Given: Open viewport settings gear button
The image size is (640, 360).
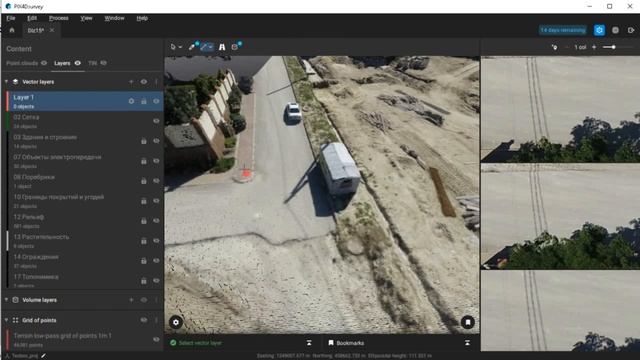Looking at the screenshot, I should 176,322.
